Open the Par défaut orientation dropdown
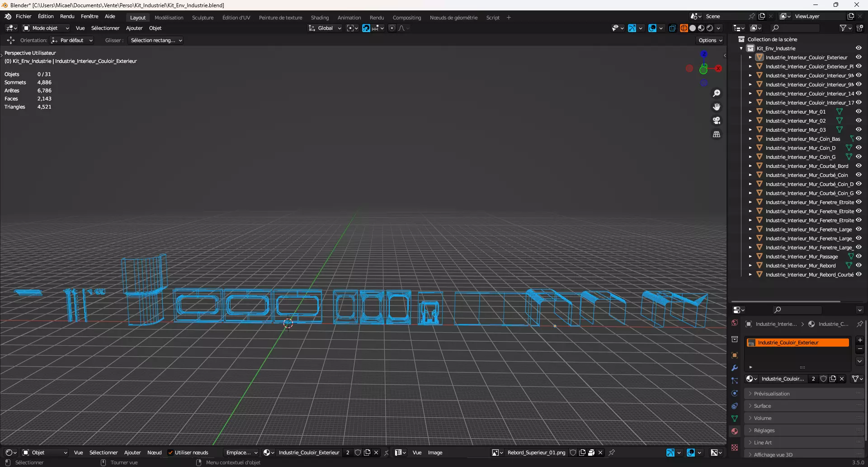The width and height of the screenshot is (868, 467). tap(72, 40)
